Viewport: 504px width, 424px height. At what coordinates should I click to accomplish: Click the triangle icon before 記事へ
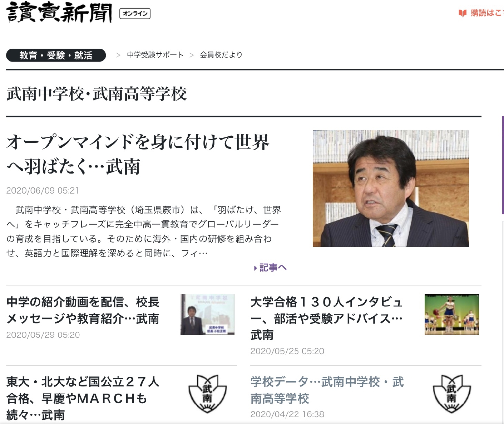coord(255,268)
